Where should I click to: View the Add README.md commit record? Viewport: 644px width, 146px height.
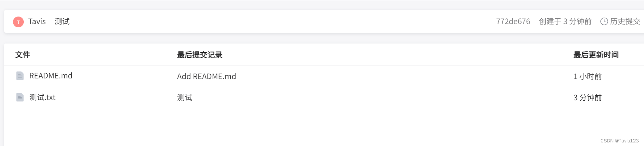coord(207,77)
